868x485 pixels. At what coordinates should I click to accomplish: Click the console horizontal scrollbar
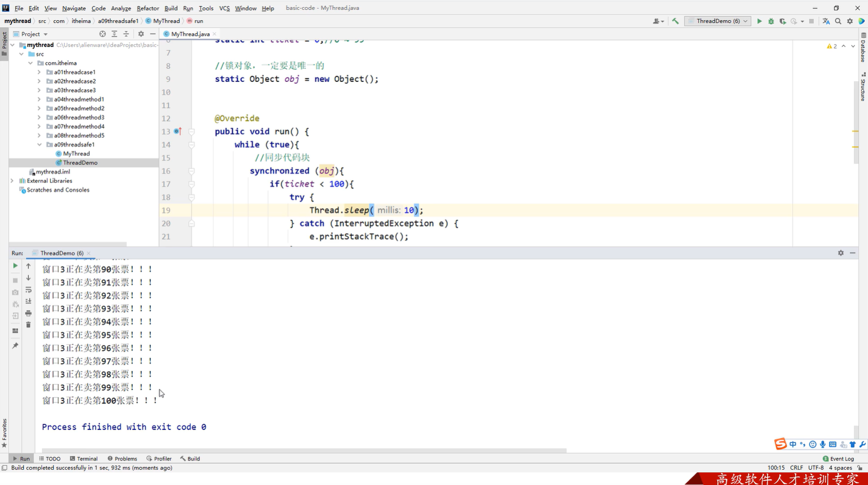click(x=304, y=451)
